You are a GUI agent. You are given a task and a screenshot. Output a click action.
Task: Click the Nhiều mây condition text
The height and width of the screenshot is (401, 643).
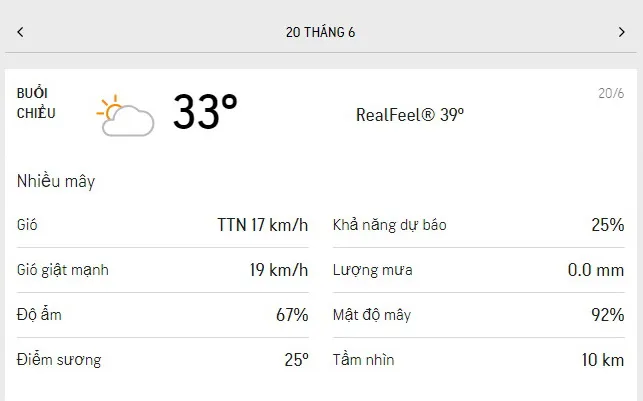(x=56, y=182)
